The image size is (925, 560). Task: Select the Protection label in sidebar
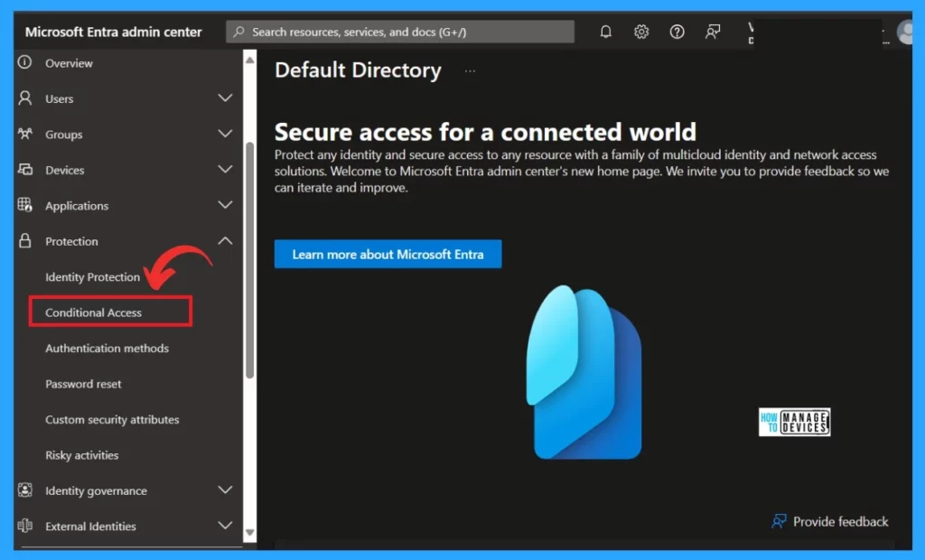click(71, 241)
